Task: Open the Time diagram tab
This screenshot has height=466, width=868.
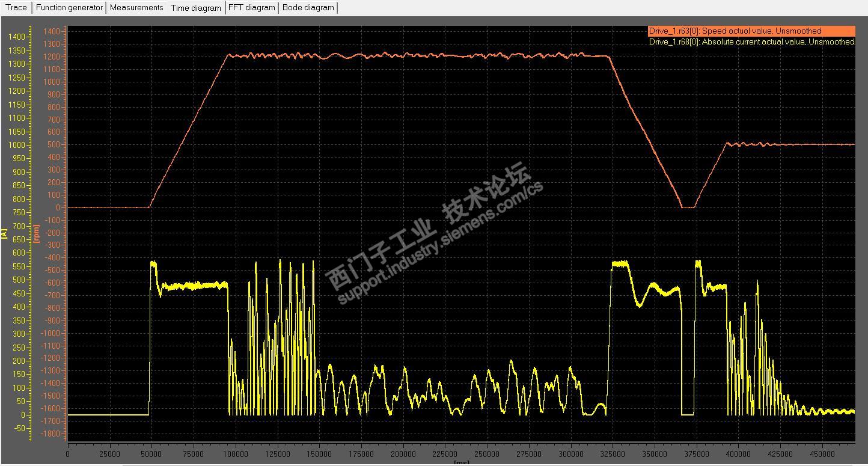Action: click(196, 8)
